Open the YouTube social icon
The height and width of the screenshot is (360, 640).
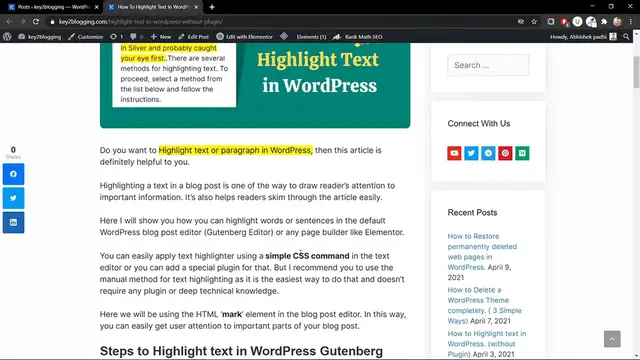pyautogui.click(x=454, y=153)
